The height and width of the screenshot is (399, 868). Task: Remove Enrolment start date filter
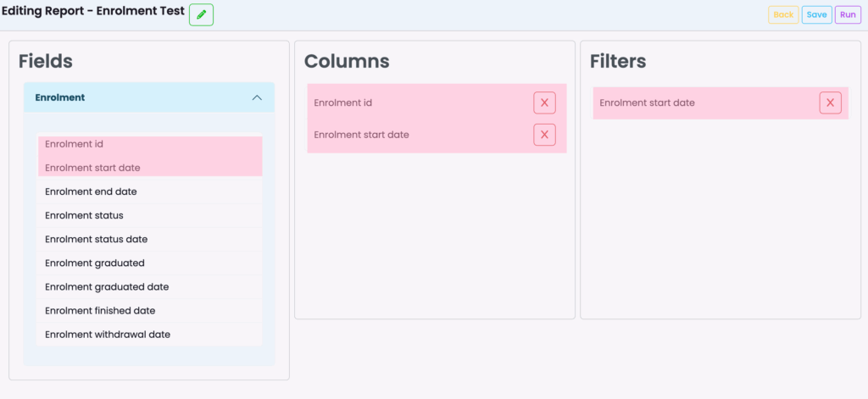pos(830,103)
